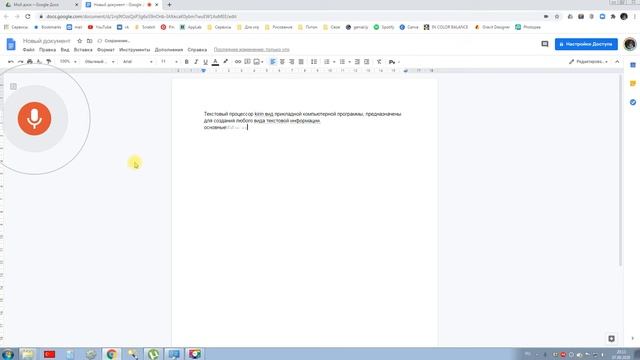Increase the indent
Viewport: 640px width, 360px height.
coord(367,62)
